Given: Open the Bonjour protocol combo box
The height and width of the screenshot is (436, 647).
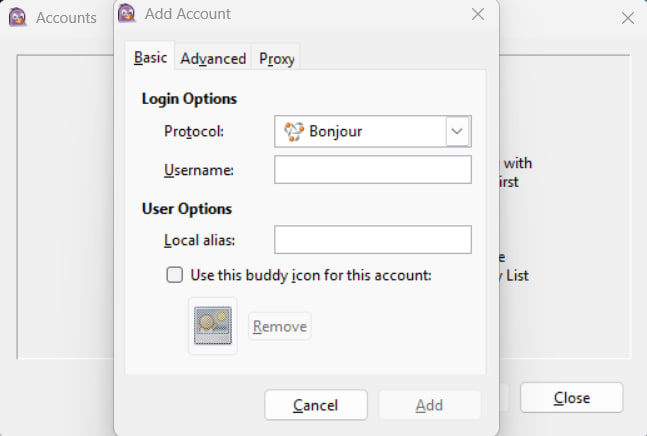Looking at the screenshot, I should pyautogui.click(x=373, y=132).
